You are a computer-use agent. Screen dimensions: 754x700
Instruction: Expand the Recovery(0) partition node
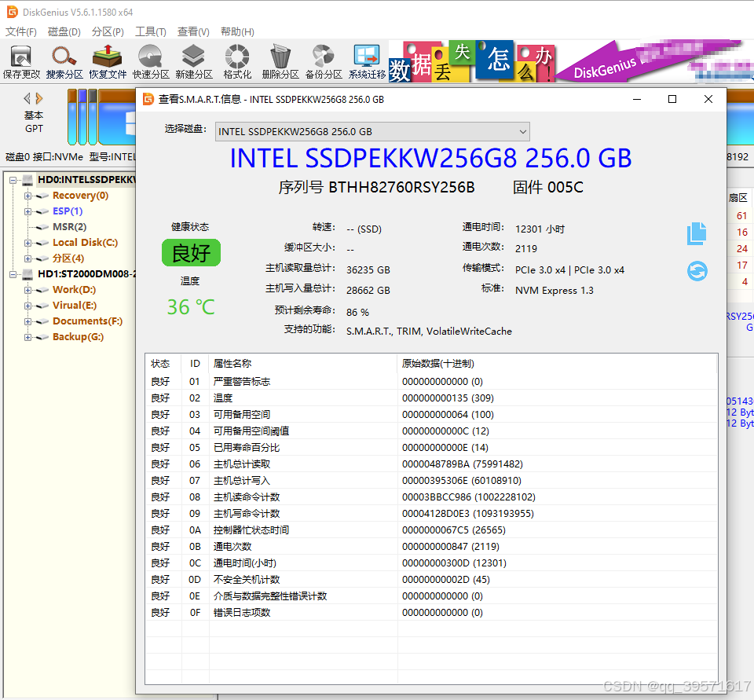[28, 196]
